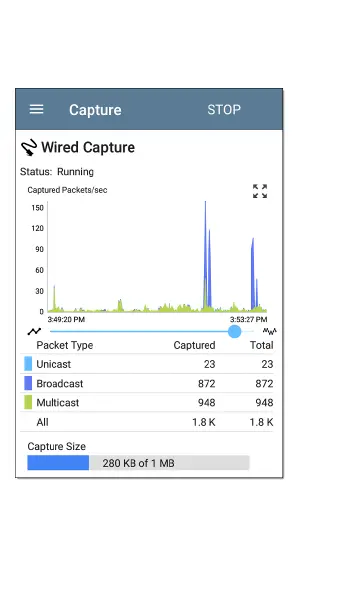Click the zoomed-in waveform icon
The height and width of the screenshot is (612, 360).
[x=269, y=331]
